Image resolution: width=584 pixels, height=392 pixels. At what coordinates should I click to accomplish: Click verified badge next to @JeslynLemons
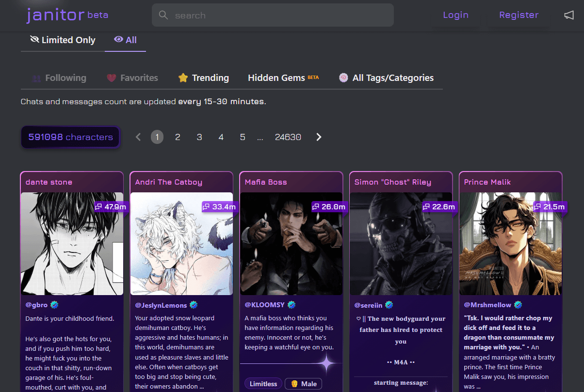(194, 305)
